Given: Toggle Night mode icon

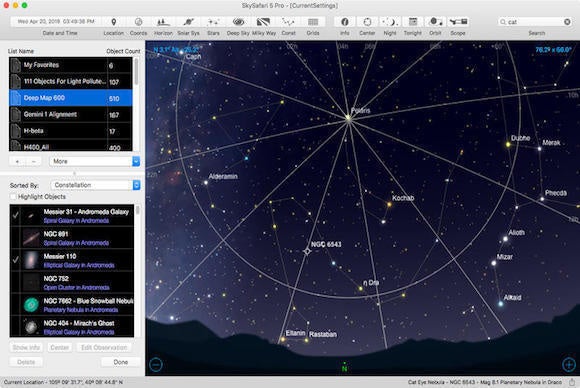Looking at the screenshot, I should click(x=390, y=22).
